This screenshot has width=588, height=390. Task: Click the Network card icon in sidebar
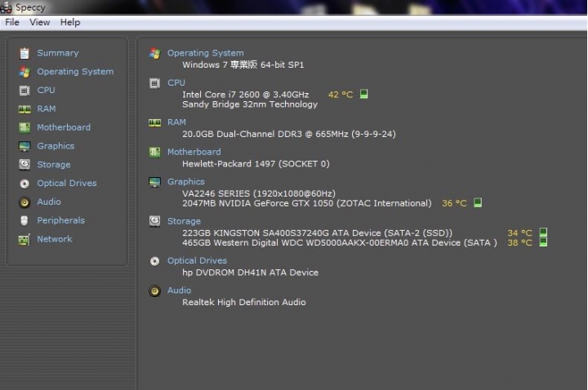pyautogui.click(x=24, y=239)
